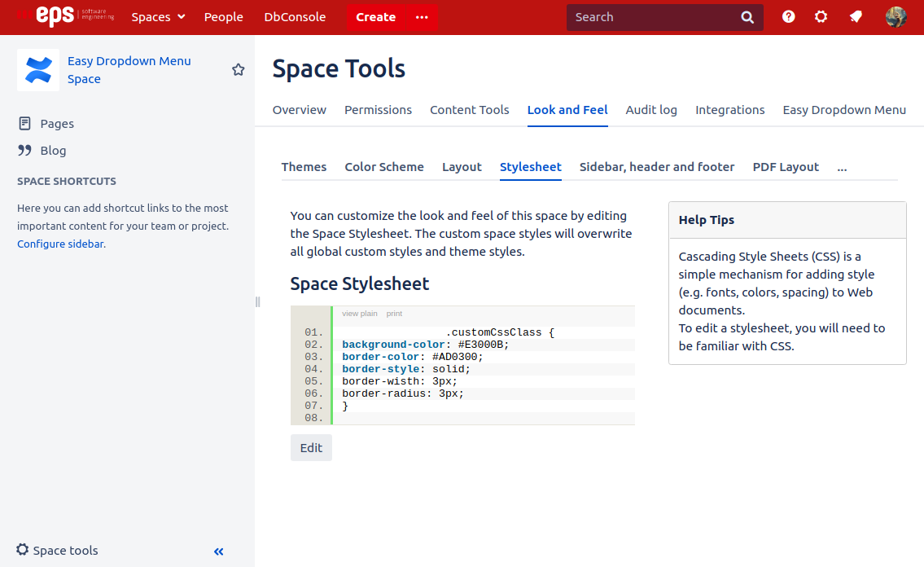This screenshot has width=924, height=567.
Task: Open the user profile avatar menu
Action: (x=896, y=17)
